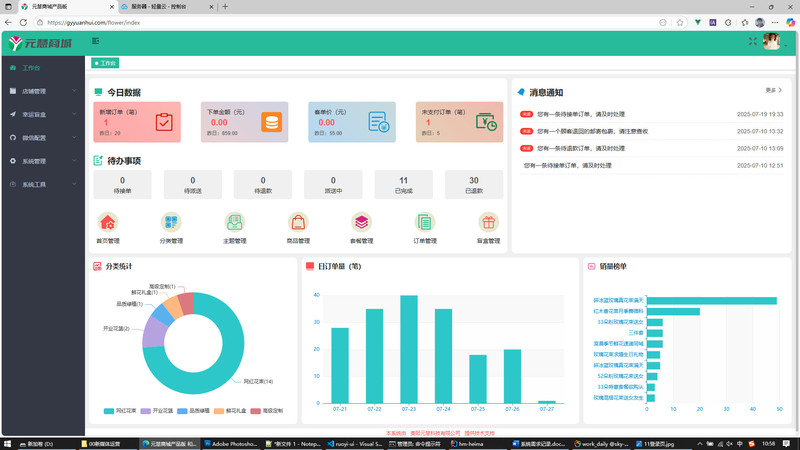Open 盲盒管理 gift box management icon
800x450 pixels.
(x=488, y=222)
